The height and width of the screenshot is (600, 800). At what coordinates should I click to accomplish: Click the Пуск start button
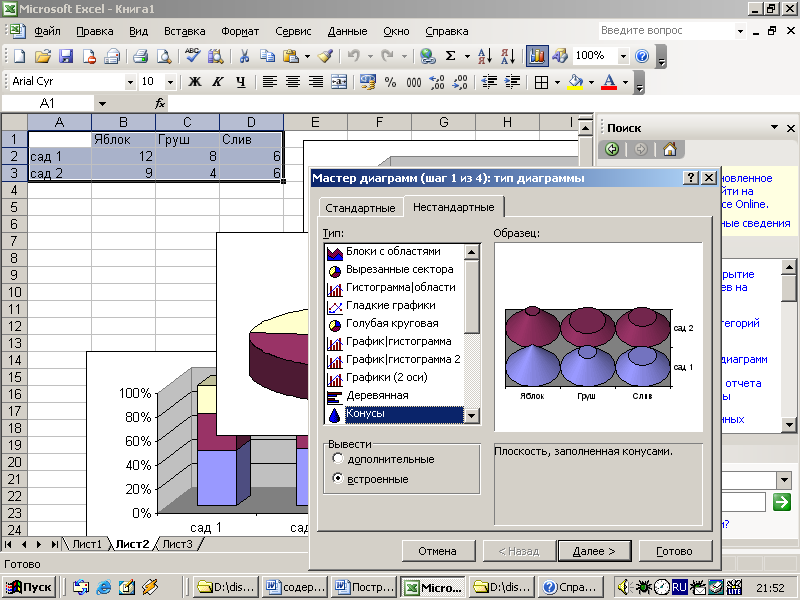click(29, 587)
